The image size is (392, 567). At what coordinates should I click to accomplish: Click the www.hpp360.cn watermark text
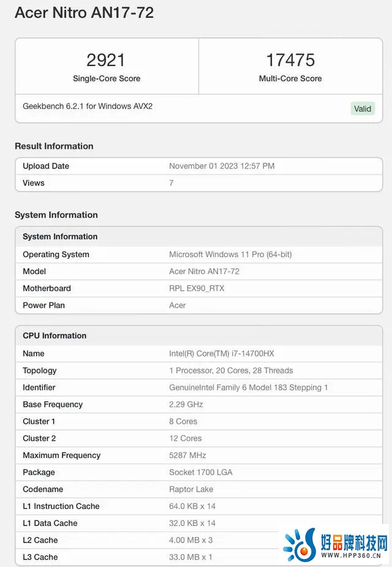pos(351,555)
